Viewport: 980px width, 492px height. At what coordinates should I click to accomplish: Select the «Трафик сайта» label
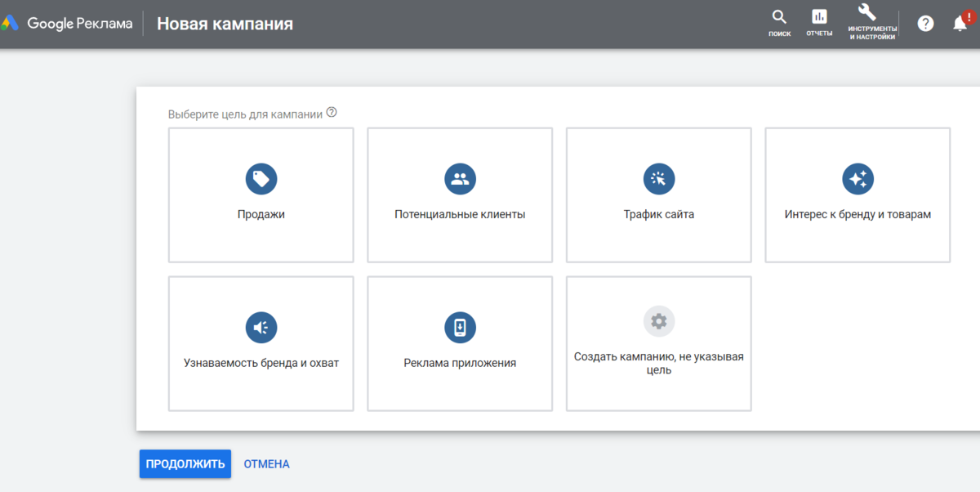point(659,215)
